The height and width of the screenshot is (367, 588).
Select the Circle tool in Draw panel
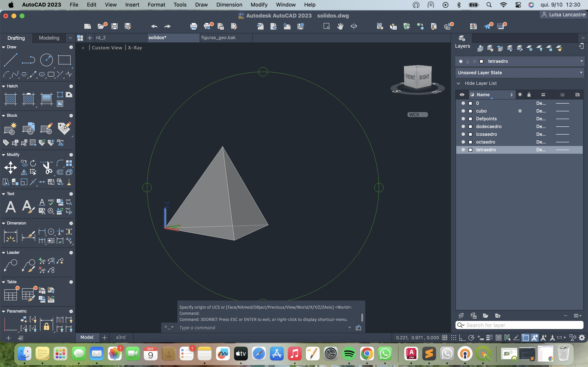(x=46, y=60)
